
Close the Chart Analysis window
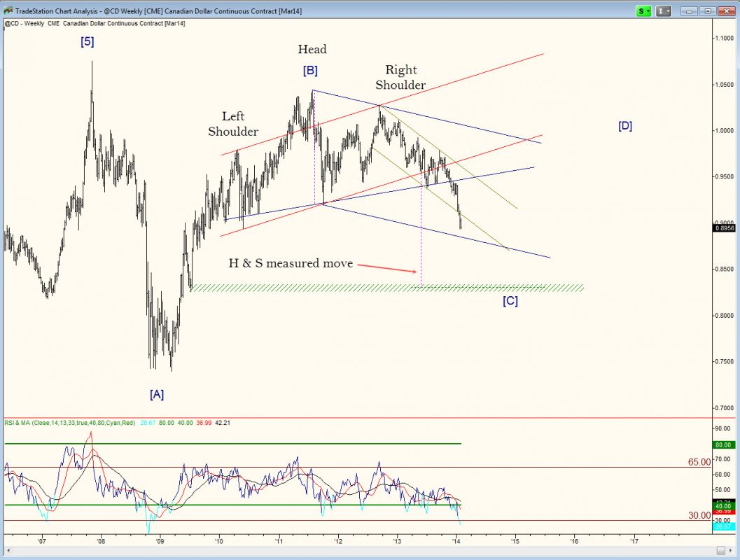(x=725, y=10)
